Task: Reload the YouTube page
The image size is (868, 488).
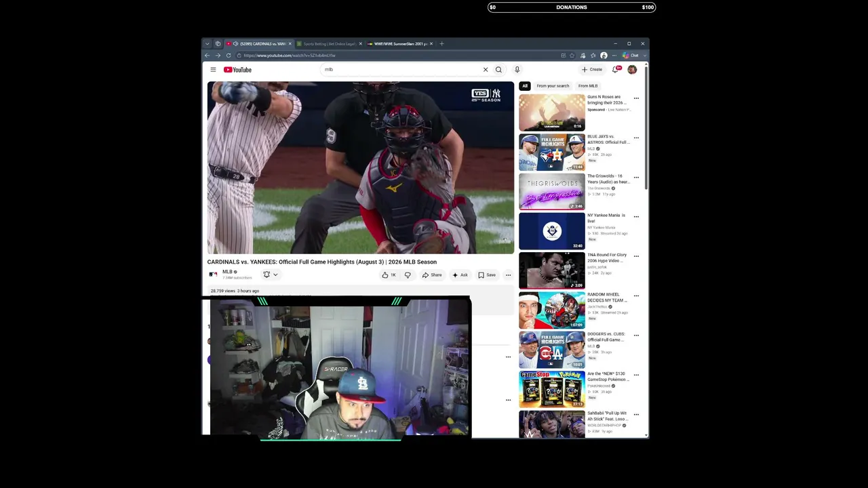Action: tap(229, 56)
